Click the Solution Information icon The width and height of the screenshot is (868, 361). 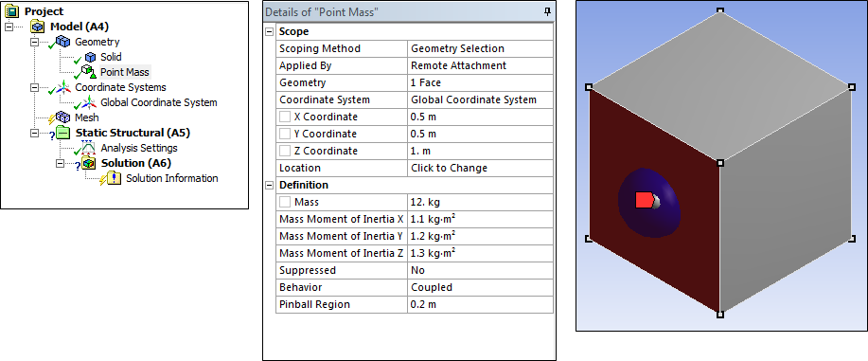coord(114,178)
